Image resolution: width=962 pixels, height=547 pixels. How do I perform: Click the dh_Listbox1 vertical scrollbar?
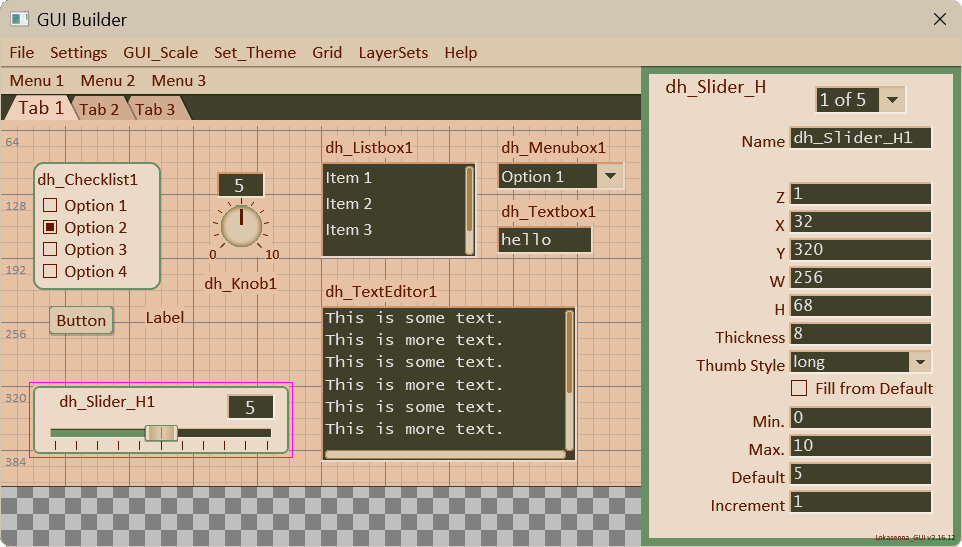[x=469, y=210]
